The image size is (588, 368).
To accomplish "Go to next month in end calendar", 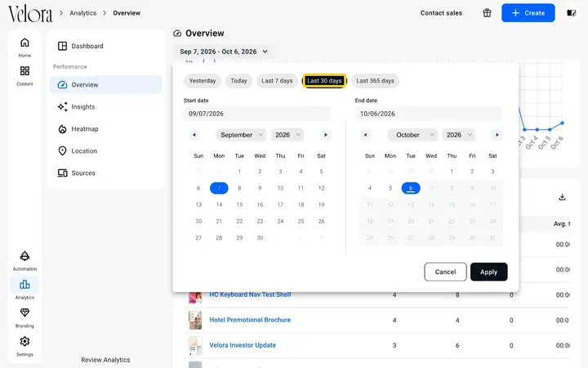I will coord(497,135).
